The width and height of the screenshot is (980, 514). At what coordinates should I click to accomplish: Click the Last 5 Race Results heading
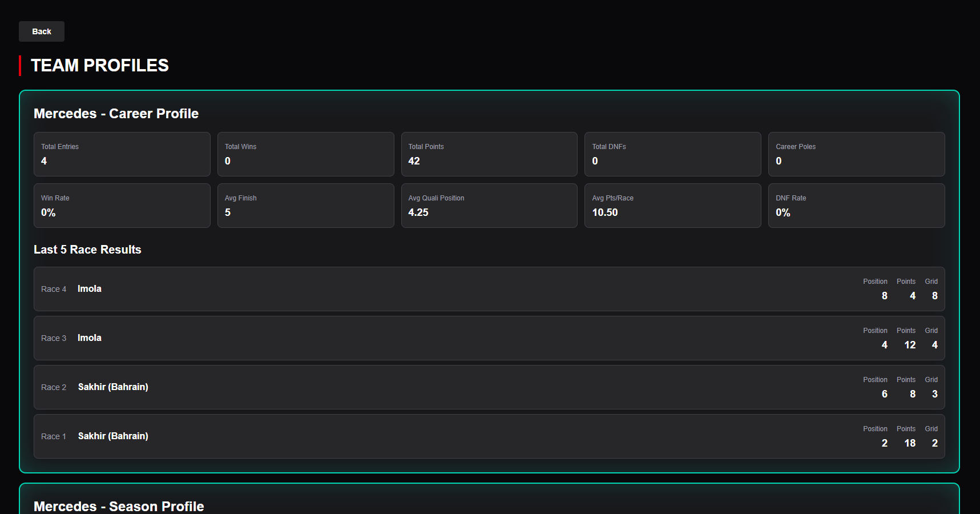coord(87,250)
